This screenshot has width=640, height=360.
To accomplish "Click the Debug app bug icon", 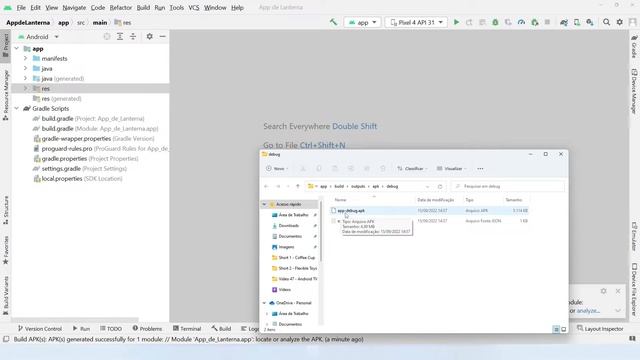I will click(x=495, y=22).
